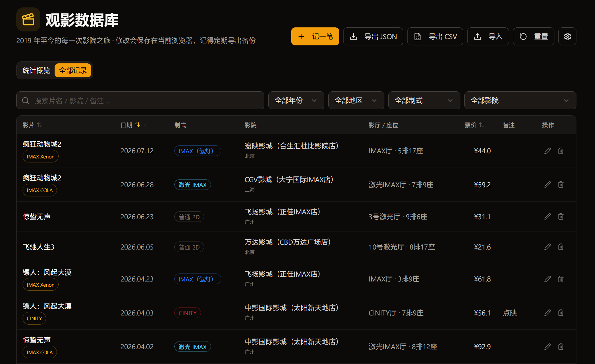Select cinema CGV影城（大宁国际IMAX店）

(289, 180)
